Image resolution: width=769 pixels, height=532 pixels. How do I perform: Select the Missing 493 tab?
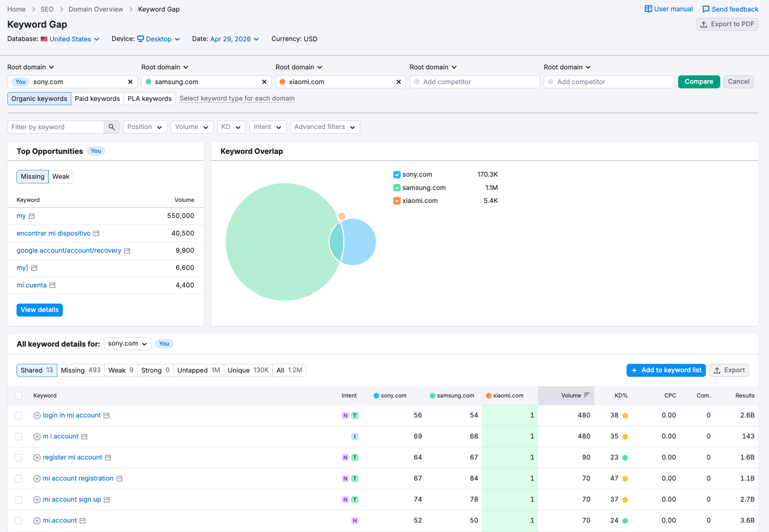(x=80, y=370)
